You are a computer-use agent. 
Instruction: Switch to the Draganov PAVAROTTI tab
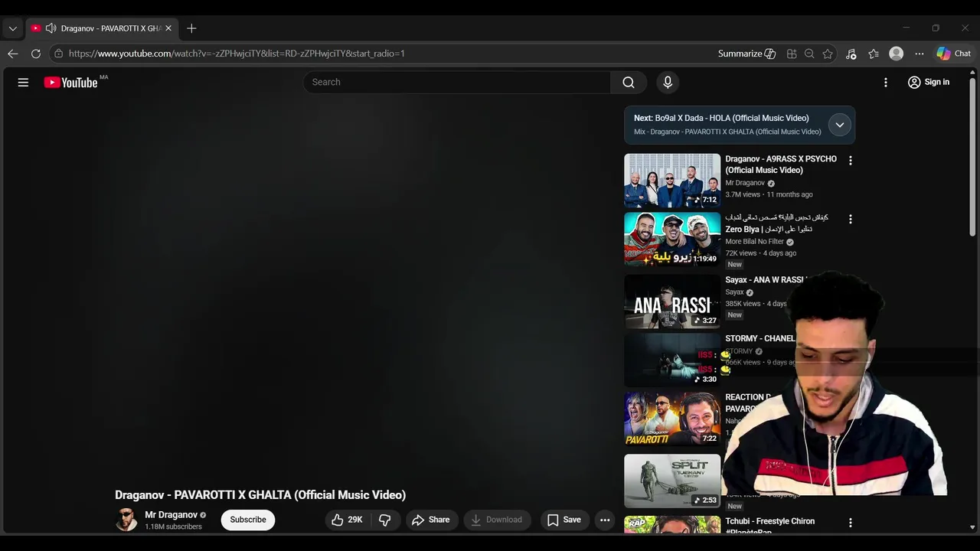click(103, 28)
